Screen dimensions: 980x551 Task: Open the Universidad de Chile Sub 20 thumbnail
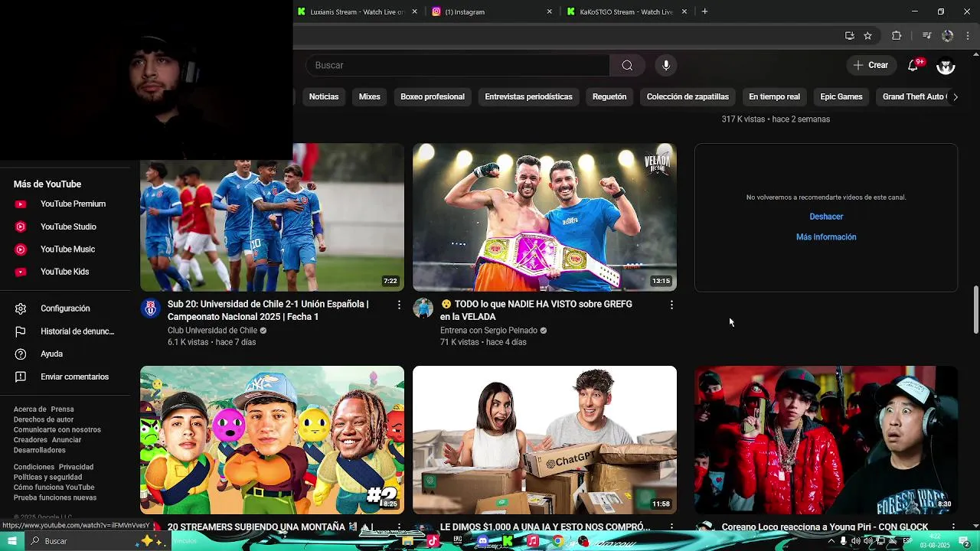[272, 217]
